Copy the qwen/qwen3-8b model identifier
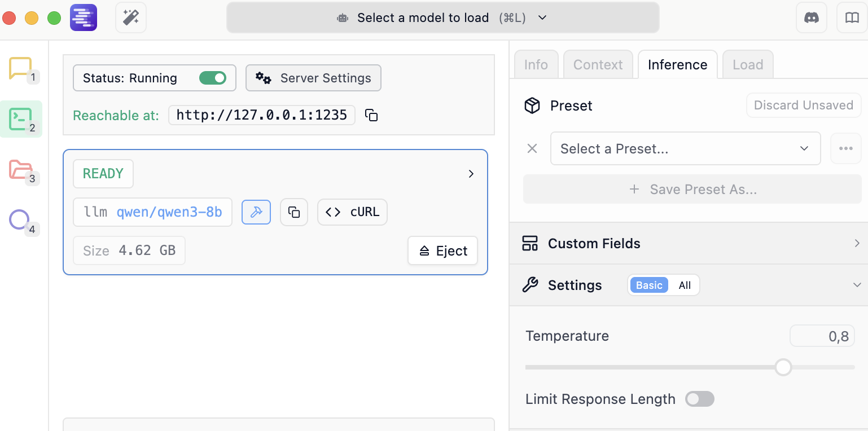The width and height of the screenshot is (868, 431). [x=294, y=212]
